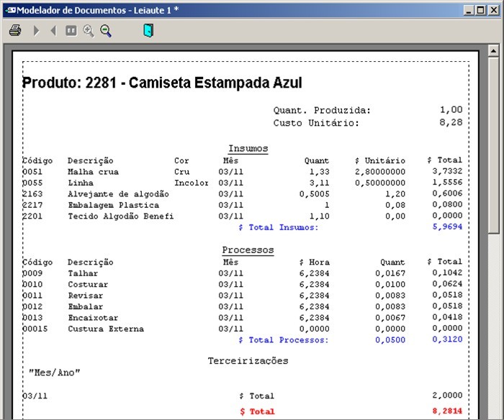504x420 pixels.
Task: Click the vertical scrollbar thumb
Action: click(x=493, y=144)
